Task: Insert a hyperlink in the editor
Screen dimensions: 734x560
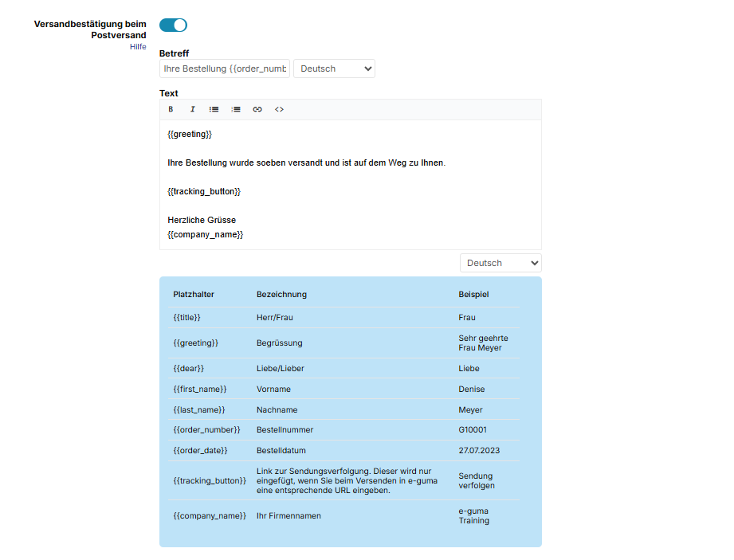Action: (x=257, y=109)
